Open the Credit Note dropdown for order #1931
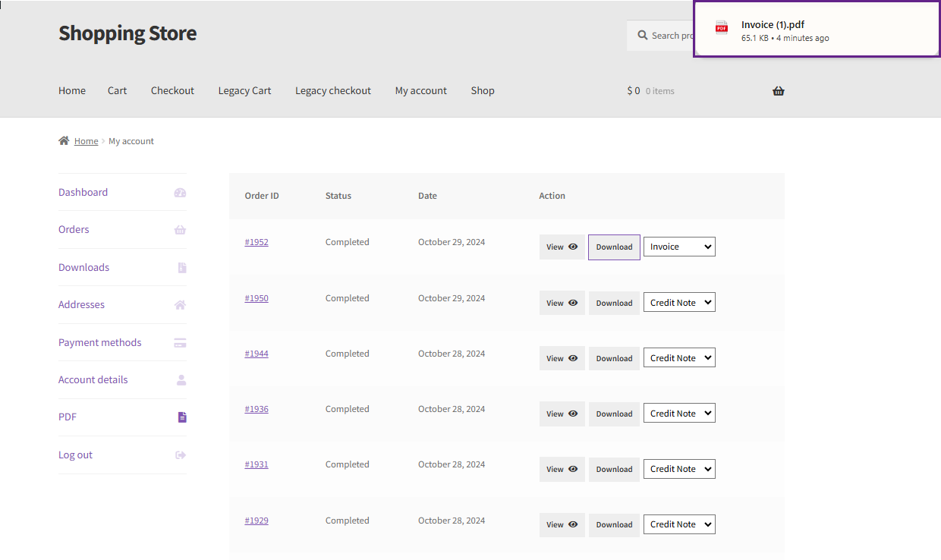 (679, 469)
